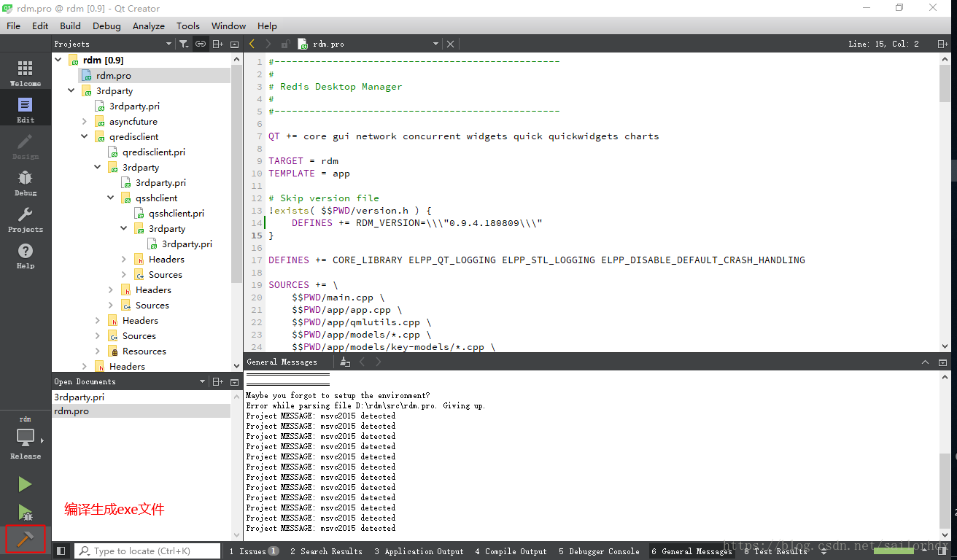This screenshot has height=560, width=957.
Task: Open the Debug menu
Action: click(106, 26)
